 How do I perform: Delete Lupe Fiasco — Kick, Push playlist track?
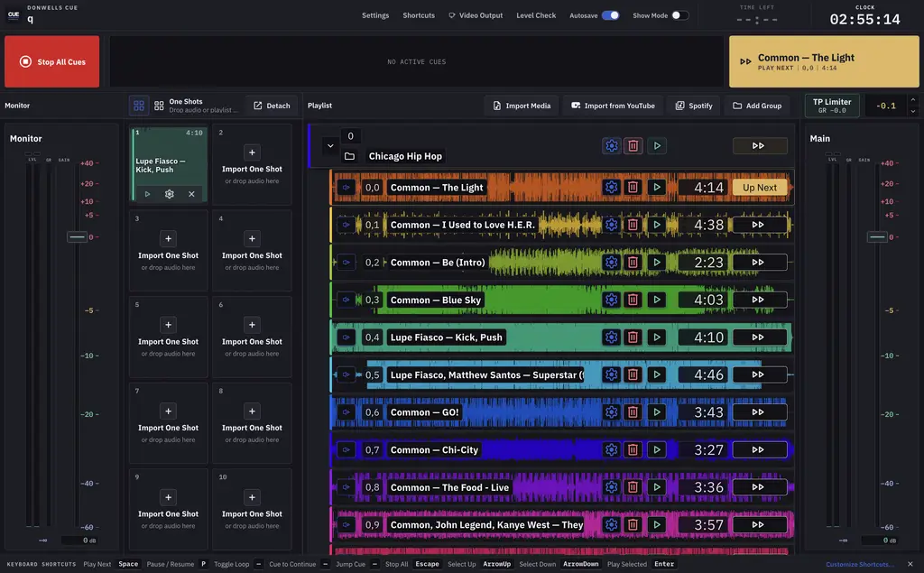pos(633,337)
